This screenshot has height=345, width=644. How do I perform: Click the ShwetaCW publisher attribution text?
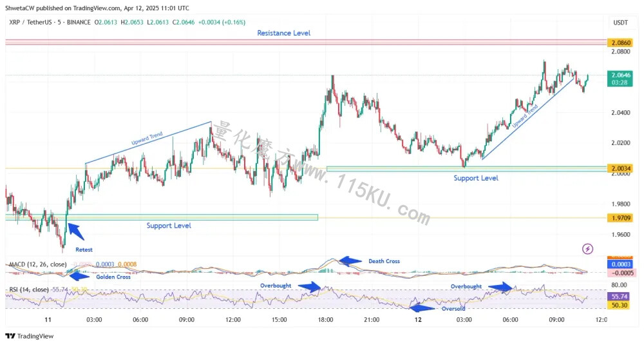[x=97, y=8]
